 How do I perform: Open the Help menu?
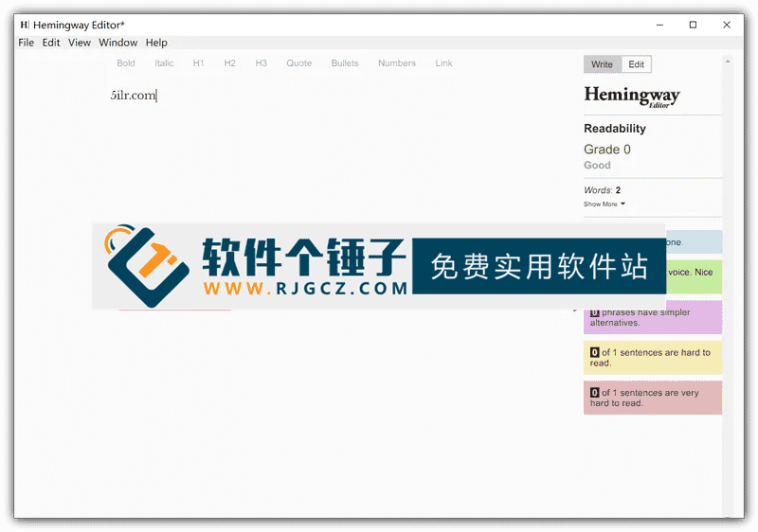pyautogui.click(x=156, y=43)
